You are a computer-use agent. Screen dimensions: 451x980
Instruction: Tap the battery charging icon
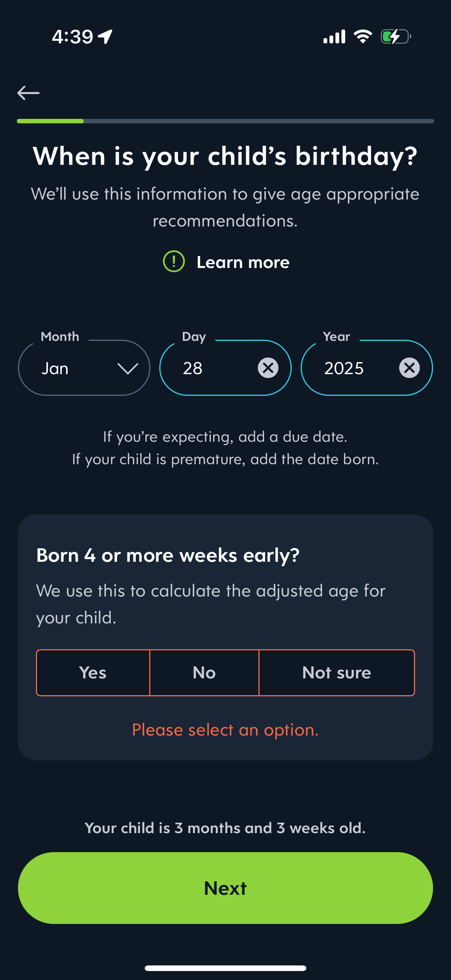click(x=395, y=37)
